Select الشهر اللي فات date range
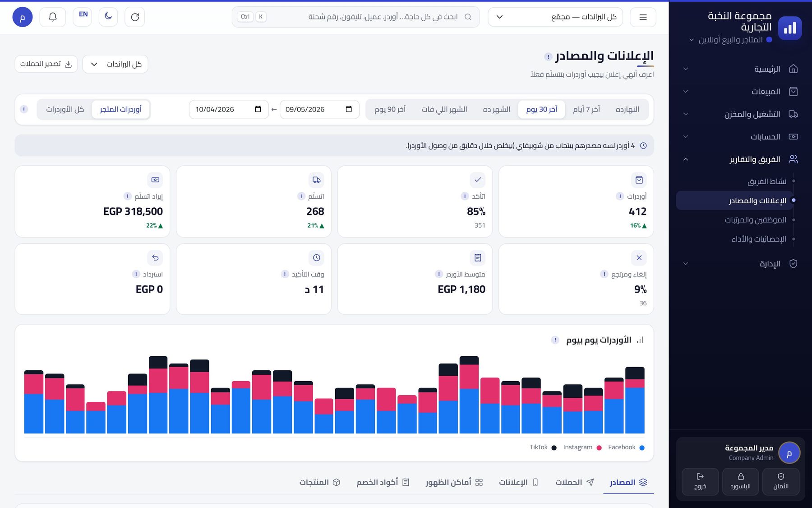The width and height of the screenshot is (812, 508). (x=444, y=109)
